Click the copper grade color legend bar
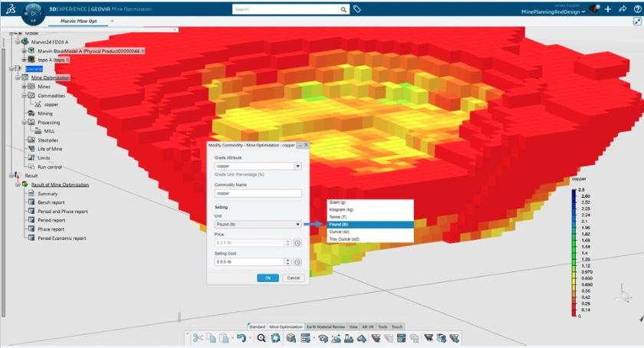The height and width of the screenshot is (348, 644). click(x=573, y=253)
